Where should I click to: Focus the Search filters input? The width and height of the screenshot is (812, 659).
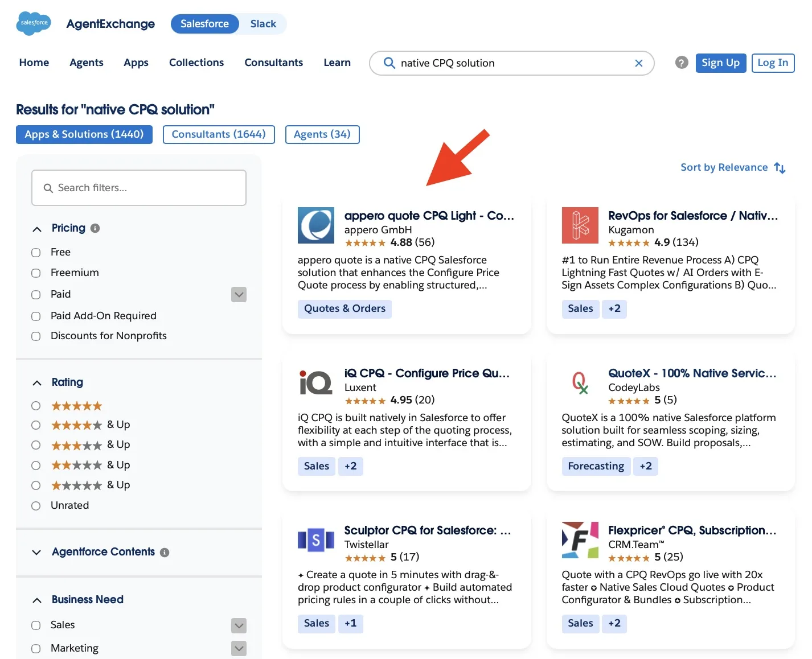(139, 188)
